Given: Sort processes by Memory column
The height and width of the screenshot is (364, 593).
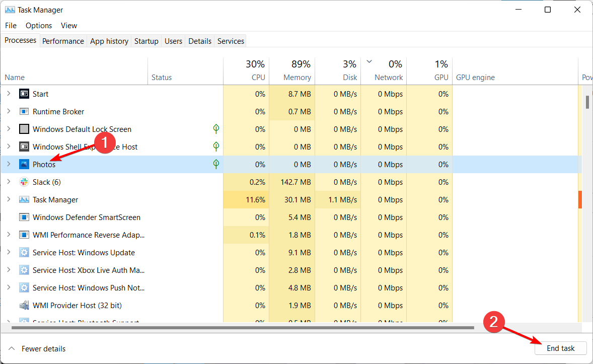Looking at the screenshot, I should click(x=292, y=71).
